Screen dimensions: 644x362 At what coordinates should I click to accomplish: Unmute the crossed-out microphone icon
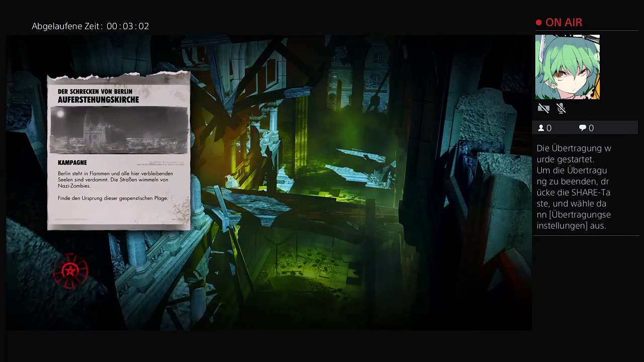pos(561,108)
